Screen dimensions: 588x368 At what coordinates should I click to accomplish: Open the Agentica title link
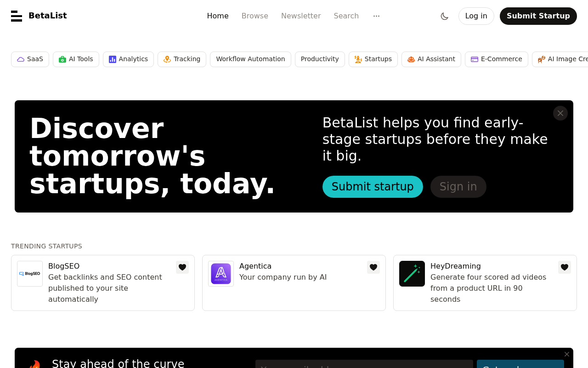255,266
